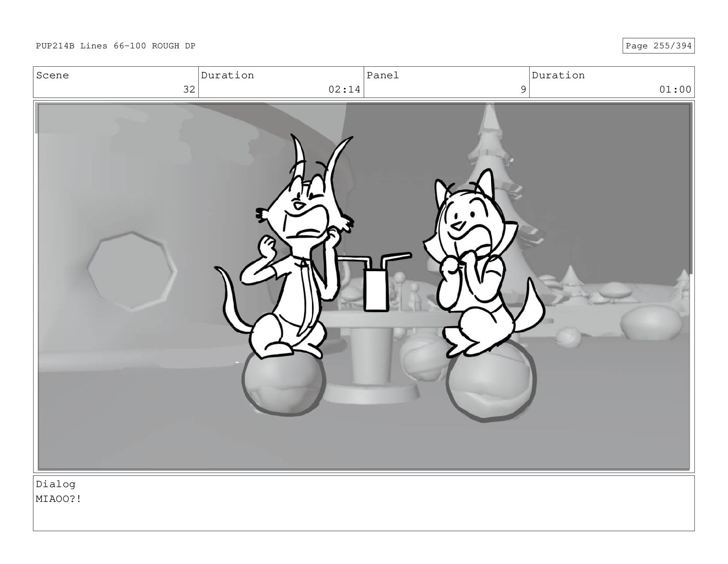728x564 pixels.
Task: Click the 'Page 255/394' box
Action: (658, 46)
